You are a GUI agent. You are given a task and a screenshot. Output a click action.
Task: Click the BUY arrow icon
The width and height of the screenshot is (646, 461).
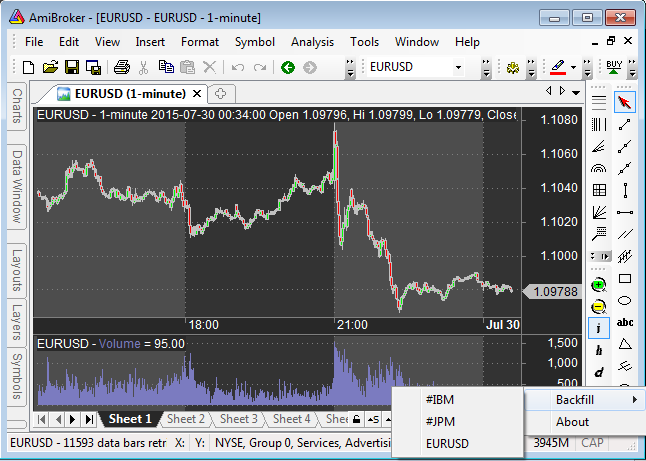pyautogui.click(x=614, y=67)
